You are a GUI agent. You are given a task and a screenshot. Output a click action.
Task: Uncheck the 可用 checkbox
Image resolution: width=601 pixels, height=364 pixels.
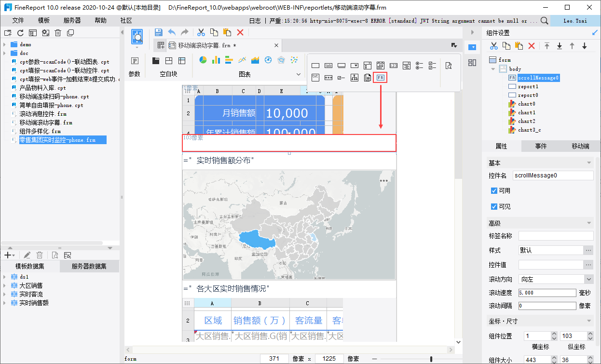coord(494,191)
